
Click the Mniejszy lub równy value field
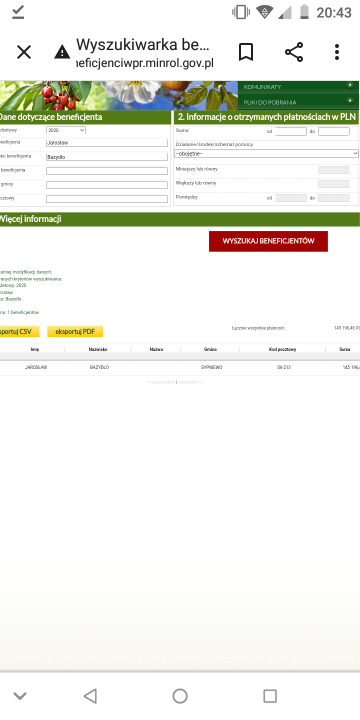(x=334, y=170)
